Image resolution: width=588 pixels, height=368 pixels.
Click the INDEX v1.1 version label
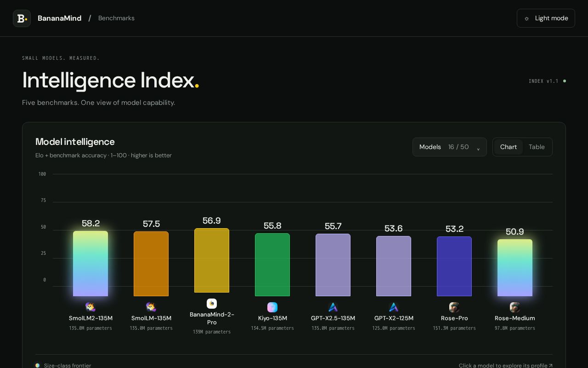pyautogui.click(x=543, y=81)
